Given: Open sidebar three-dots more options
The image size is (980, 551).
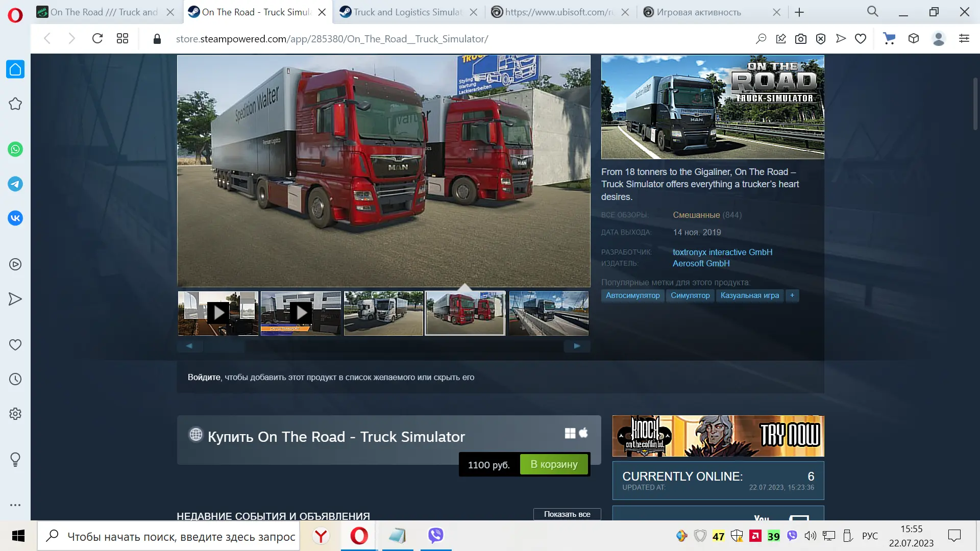Looking at the screenshot, I should coord(15,505).
